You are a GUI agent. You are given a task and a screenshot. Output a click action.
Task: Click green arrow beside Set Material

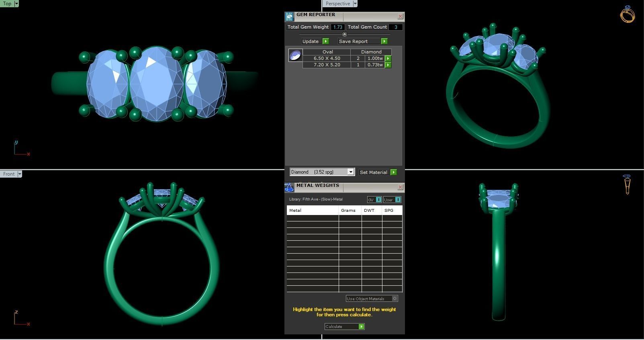pos(394,172)
